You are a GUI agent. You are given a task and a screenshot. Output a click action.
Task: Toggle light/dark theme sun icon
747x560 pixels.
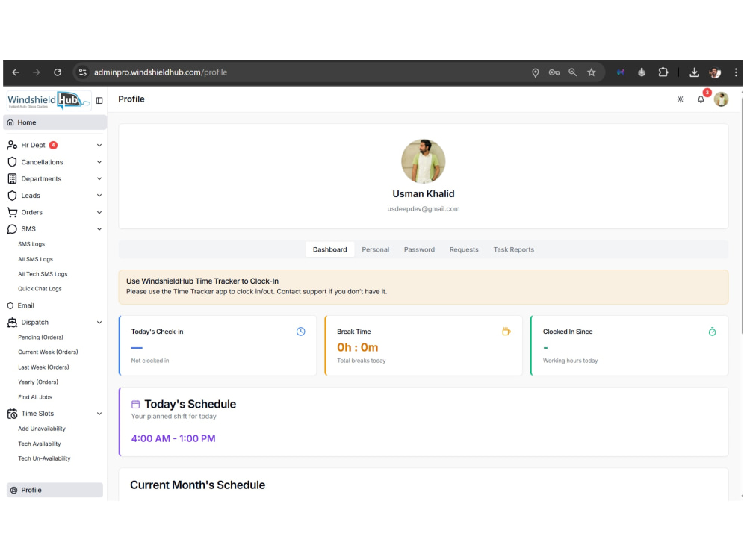point(680,99)
